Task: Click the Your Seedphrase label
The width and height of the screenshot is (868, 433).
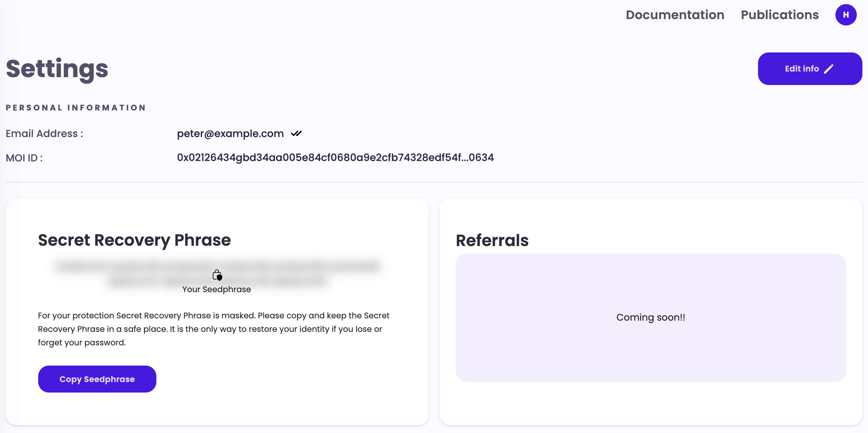Action: [x=216, y=290]
